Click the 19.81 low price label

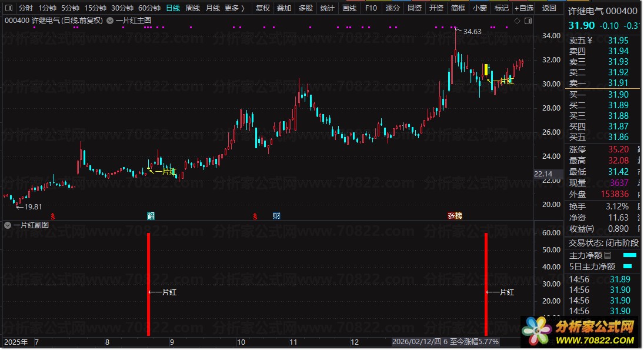33,207
